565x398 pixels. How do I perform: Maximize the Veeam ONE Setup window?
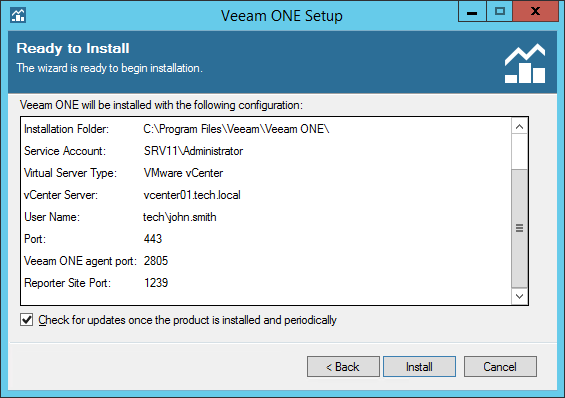tap(499, 12)
